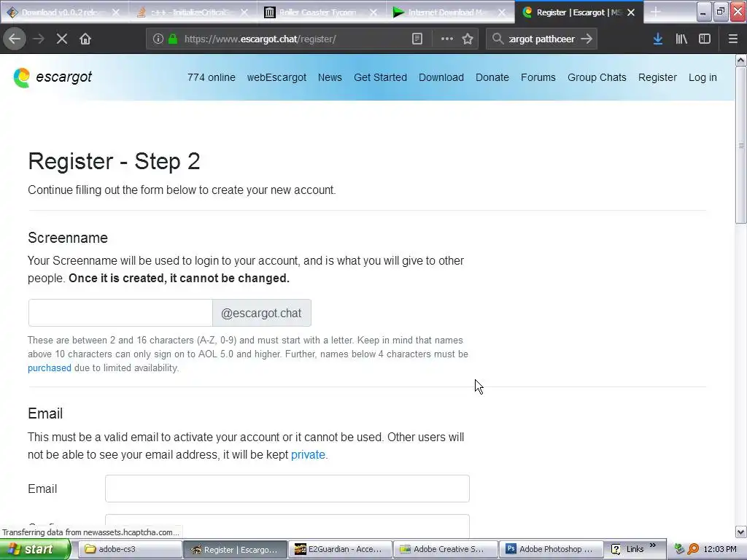This screenshot has height=560, width=747.
Task: Focus the Screenname input field
Action: coord(120,313)
